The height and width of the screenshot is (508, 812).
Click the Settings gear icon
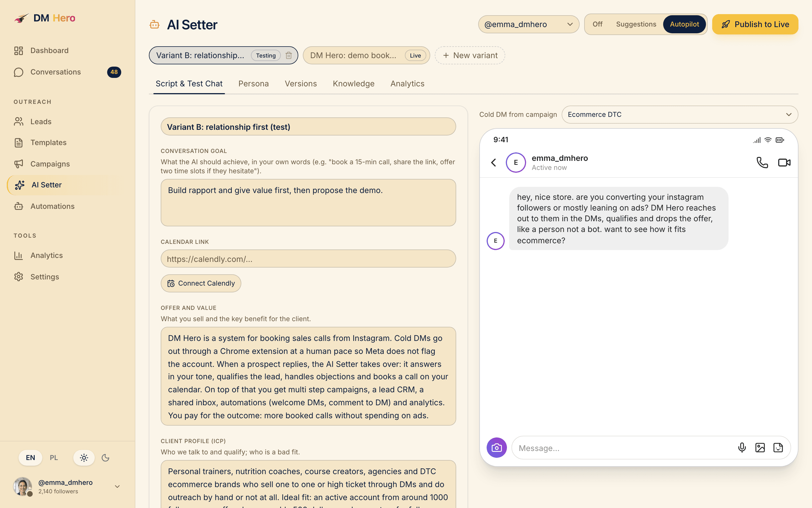[x=18, y=277]
